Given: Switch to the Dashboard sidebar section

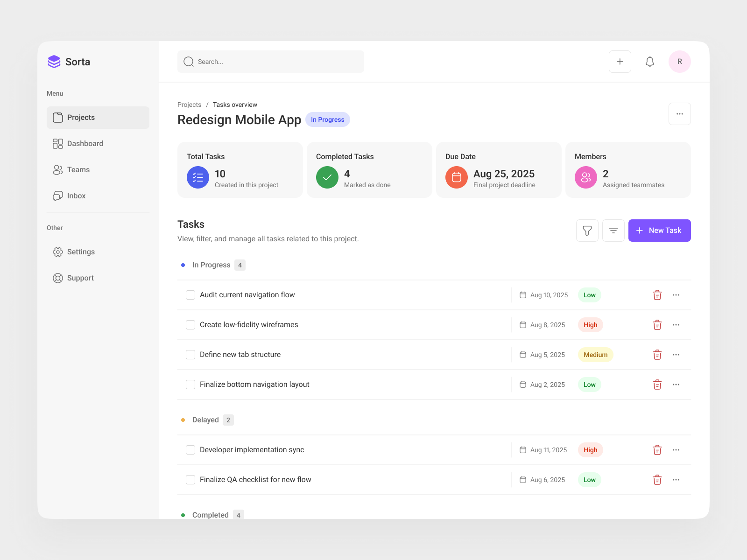Looking at the screenshot, I should tap(85, 143).
